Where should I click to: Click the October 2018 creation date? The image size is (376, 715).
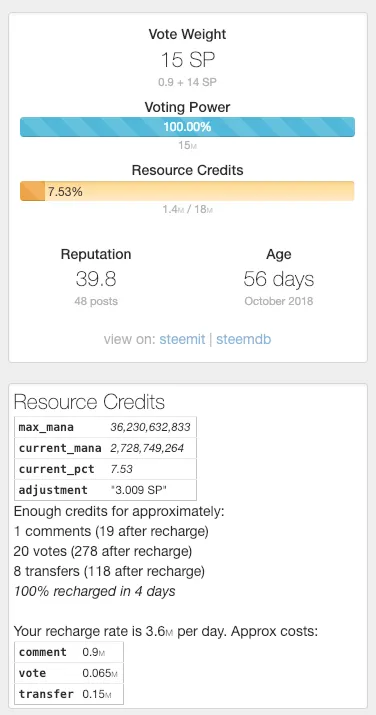tap(278, 301)
